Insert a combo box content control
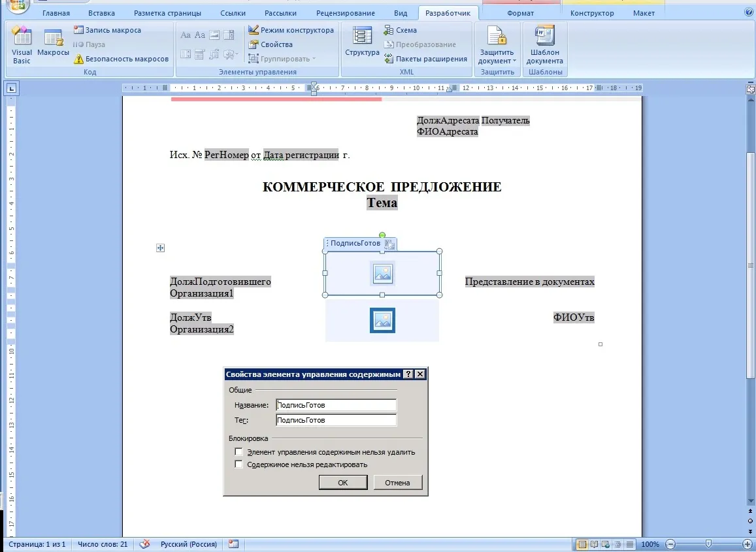The image size is (756, 552). (x=229, y=35)
